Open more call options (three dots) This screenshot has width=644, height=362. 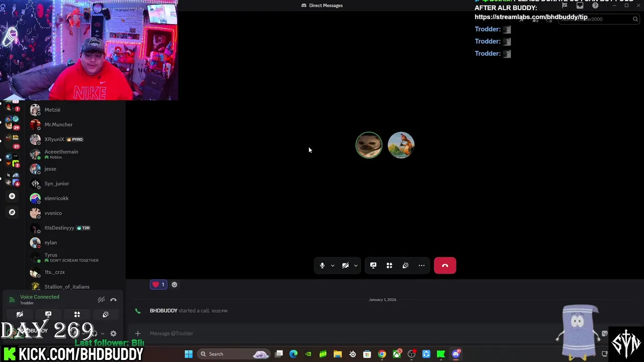pos(422,265)
